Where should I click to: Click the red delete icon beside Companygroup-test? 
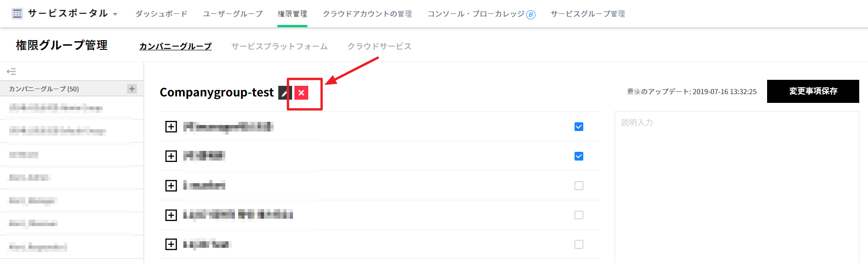click(x=301, y=93)
